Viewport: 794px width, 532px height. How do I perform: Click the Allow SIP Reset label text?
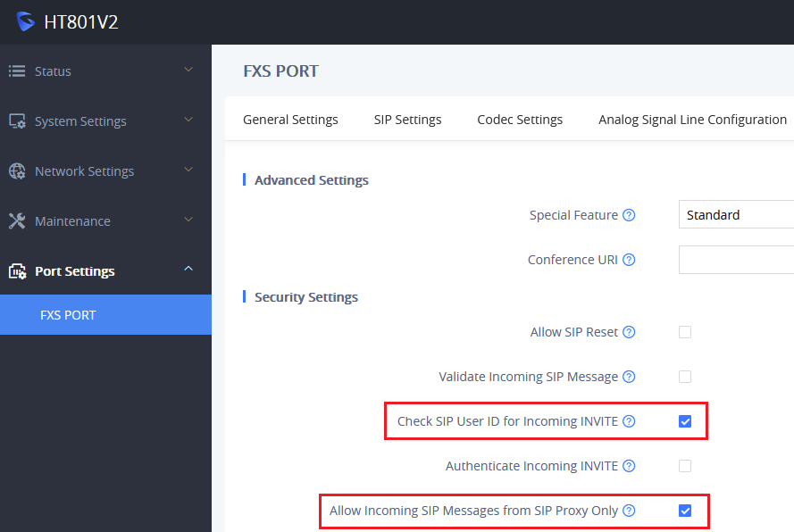pyautogui.click(x=574, y=332)
